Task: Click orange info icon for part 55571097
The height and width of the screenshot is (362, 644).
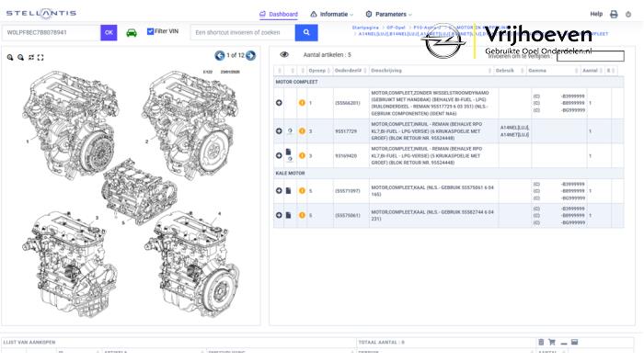Action: [x=302, y=190]
